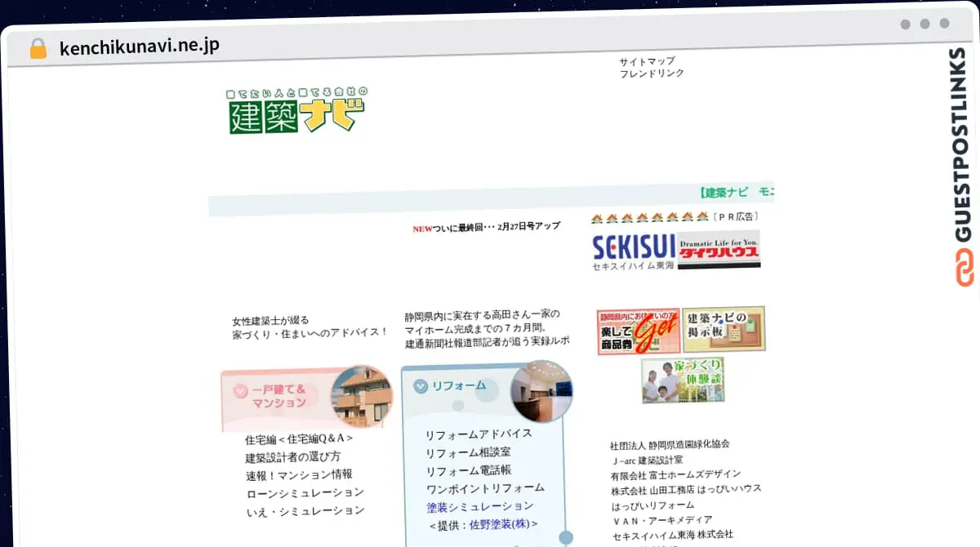Open the 楽して商品券Get banner
This screenshot has height=547, width=980.
[639, 330]
